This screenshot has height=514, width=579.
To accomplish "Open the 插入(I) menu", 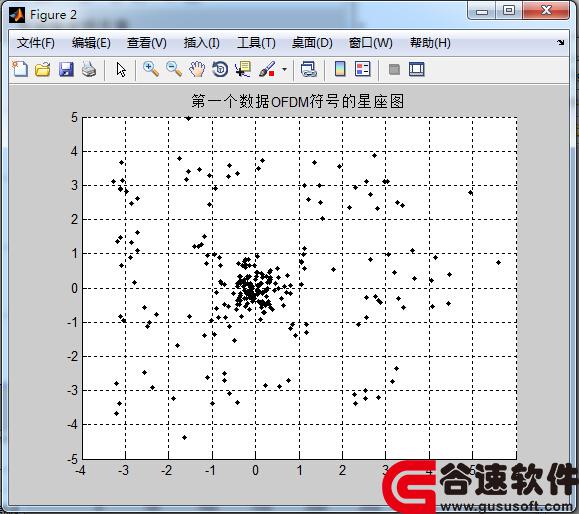I will point(202,43).
